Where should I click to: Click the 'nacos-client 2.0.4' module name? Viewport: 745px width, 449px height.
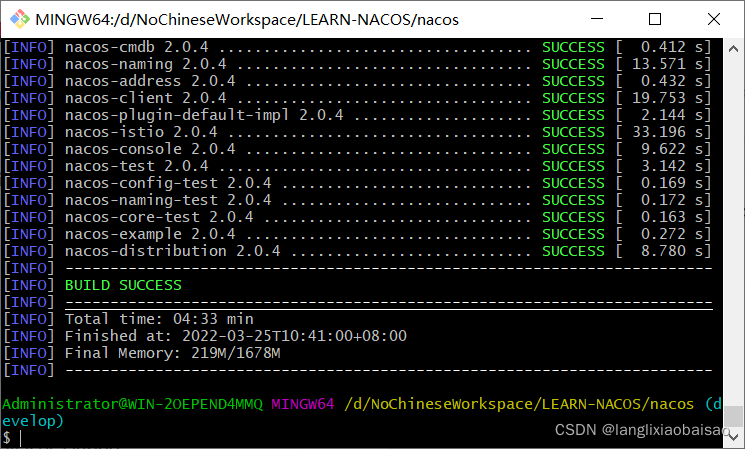tap(145, 98)
